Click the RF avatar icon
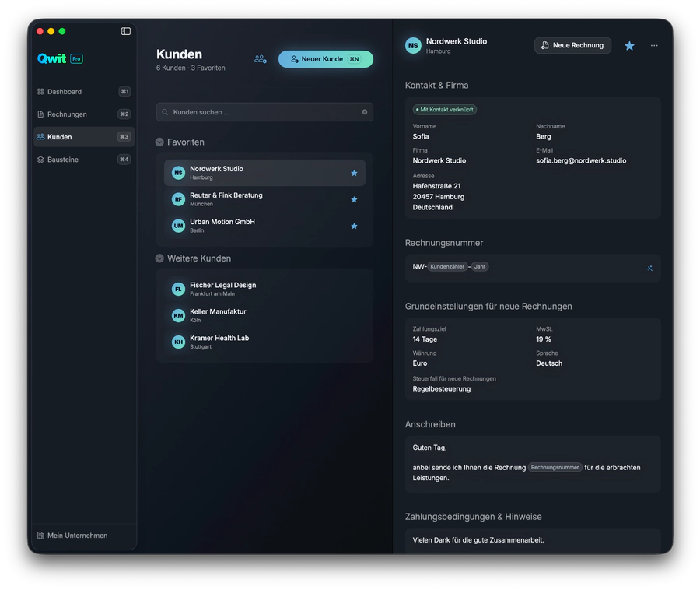Viewport: 700px width, 590px height. (x=179, y=199)
